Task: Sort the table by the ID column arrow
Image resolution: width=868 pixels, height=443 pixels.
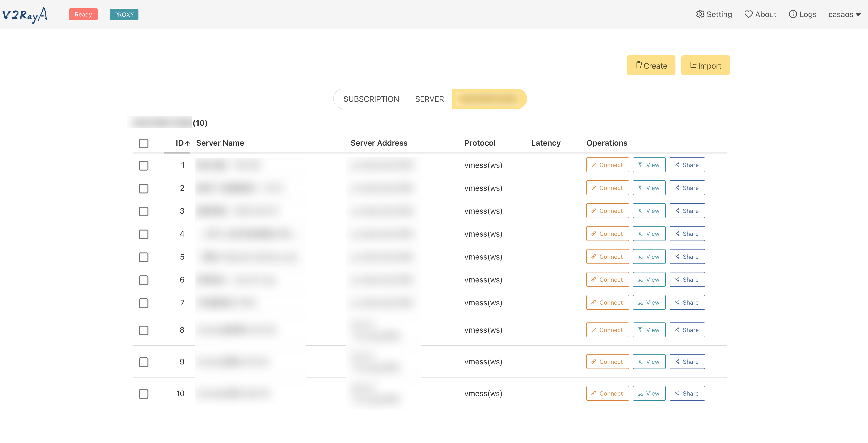Action: tap(188, 143)
